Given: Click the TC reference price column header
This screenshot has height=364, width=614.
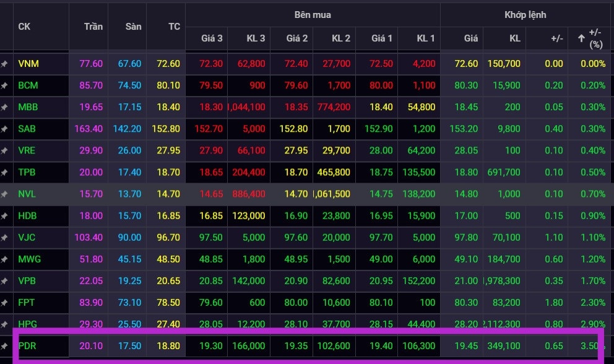Looking at the screenshot, I should point(174,27).
